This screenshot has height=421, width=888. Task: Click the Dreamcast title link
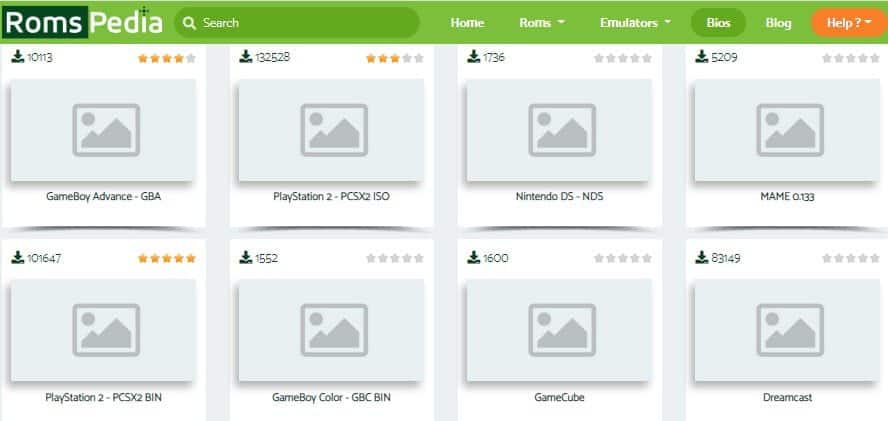coord(788,398)
